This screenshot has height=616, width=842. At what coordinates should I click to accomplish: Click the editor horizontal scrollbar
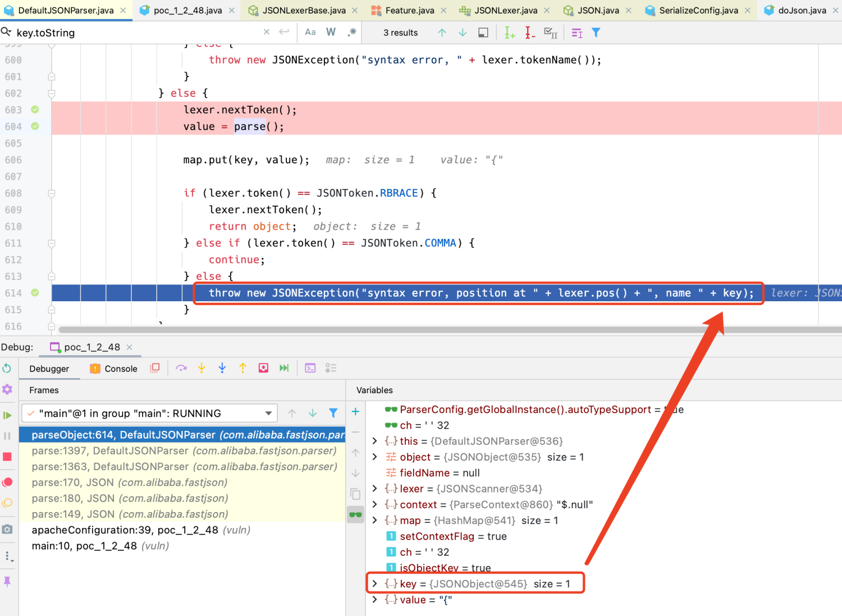click(x=449, y=329)
